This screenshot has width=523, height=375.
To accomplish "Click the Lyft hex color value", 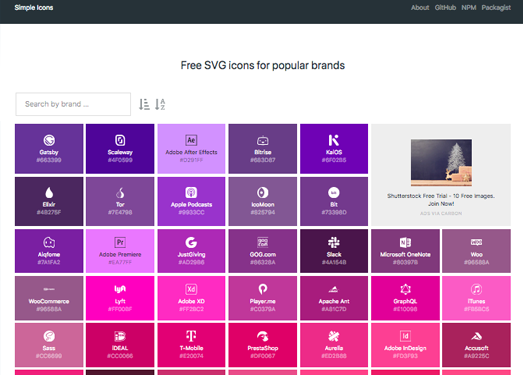I will pos(120,309).
